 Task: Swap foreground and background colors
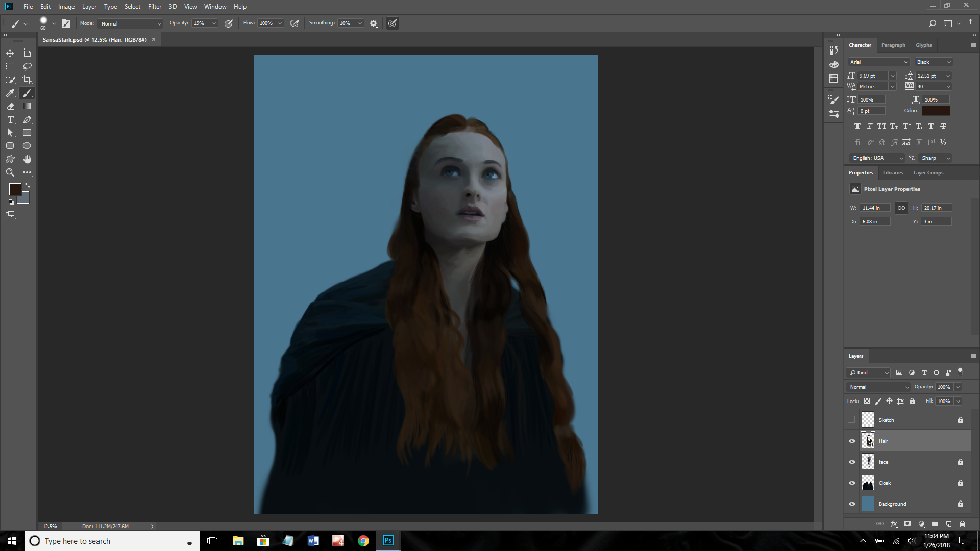(28, 185)
